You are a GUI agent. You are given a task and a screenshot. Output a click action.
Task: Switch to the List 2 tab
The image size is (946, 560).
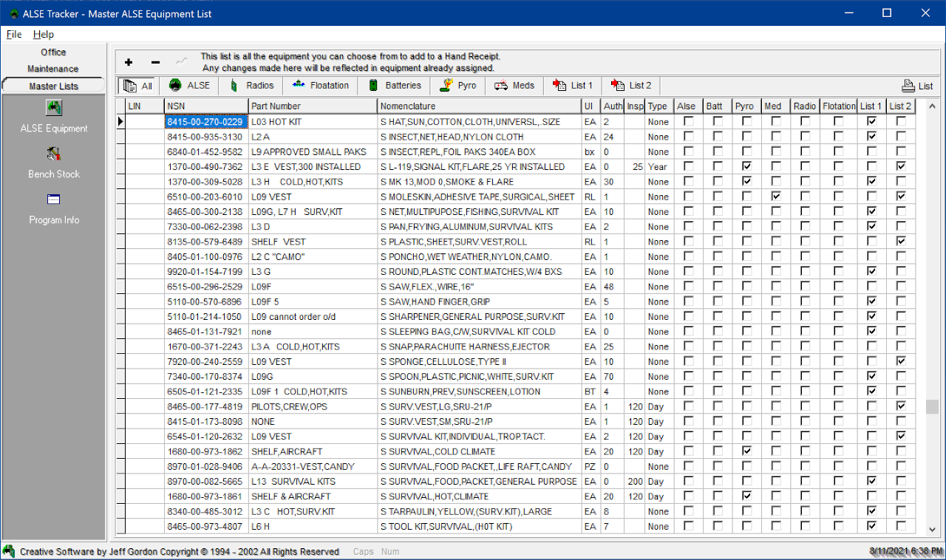tap(632, 86)
